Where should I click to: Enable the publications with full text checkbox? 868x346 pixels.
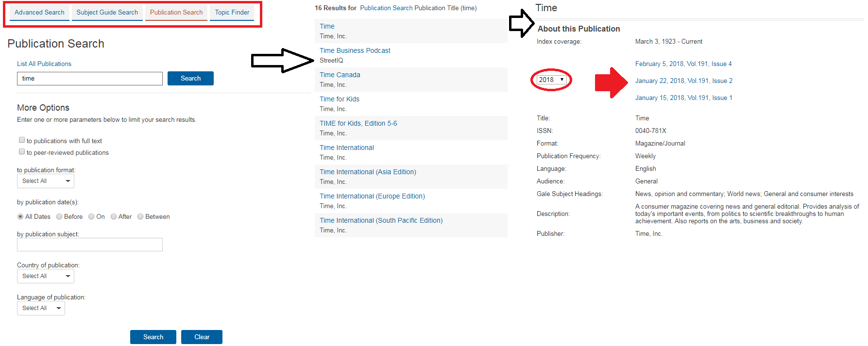(x=22, y=140)
